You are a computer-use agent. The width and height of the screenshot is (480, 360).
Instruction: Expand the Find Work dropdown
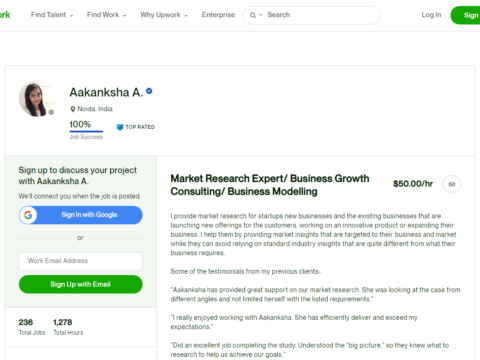[x=106, y=15]
